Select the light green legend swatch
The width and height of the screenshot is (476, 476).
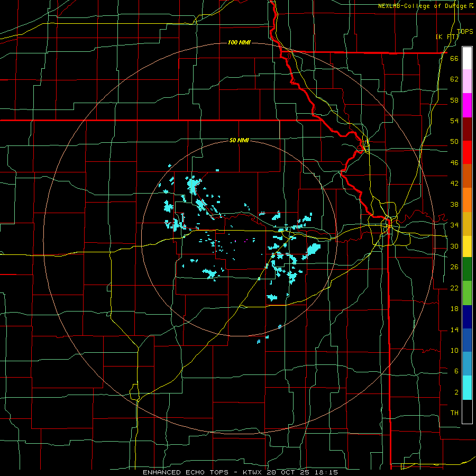(467, 293)
